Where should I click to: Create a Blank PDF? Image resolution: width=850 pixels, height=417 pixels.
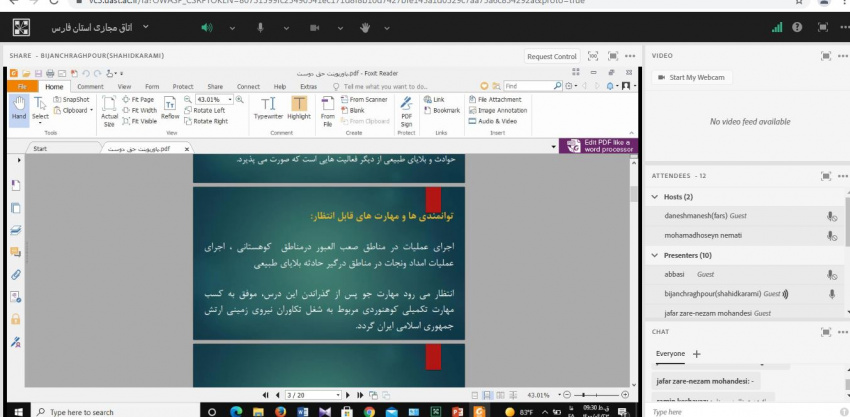[353, 110]
